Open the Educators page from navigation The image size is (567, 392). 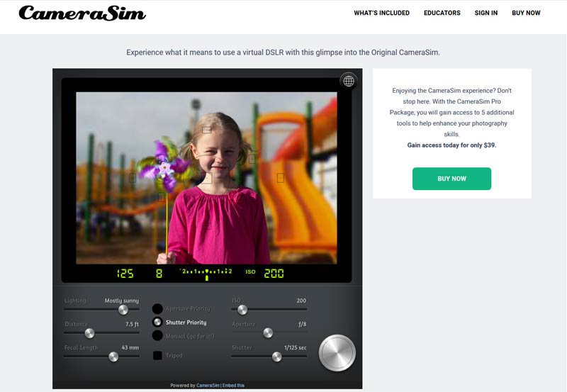pos(442,13)
